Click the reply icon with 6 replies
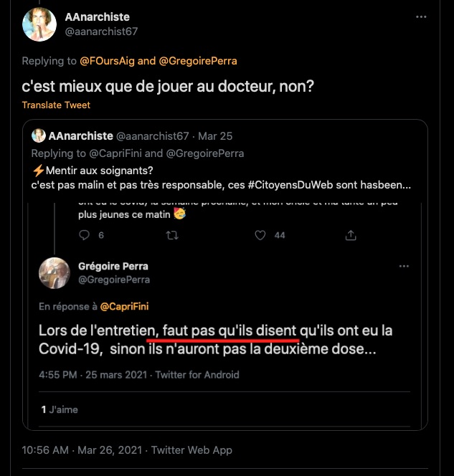454x476 pixels. [x=85, y=235]
